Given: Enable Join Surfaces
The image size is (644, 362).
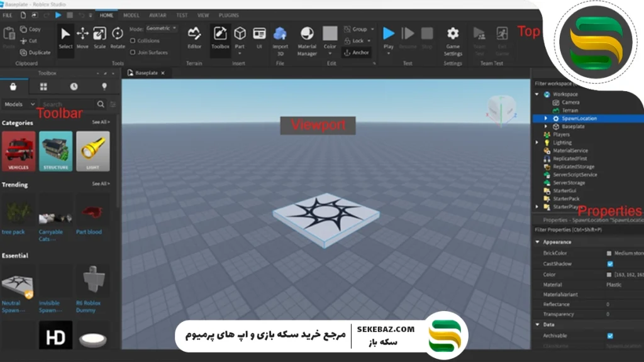Looking at the screenshot, I should 132,52.
